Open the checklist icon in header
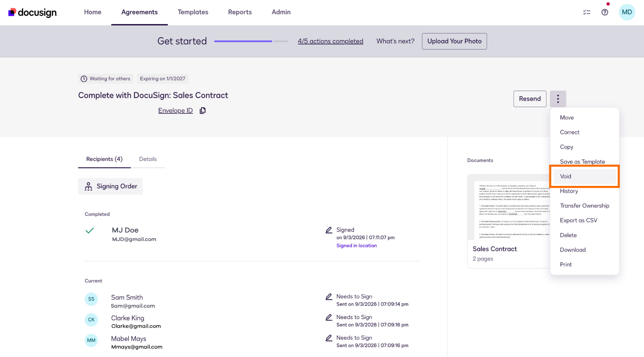 pyautogui.click(x=586, y=12)
